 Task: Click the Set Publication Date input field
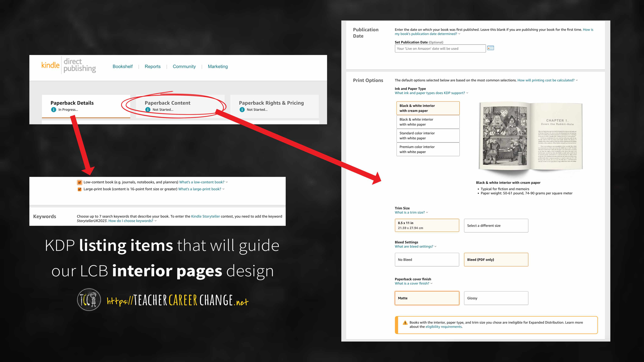tap(440, 48)
